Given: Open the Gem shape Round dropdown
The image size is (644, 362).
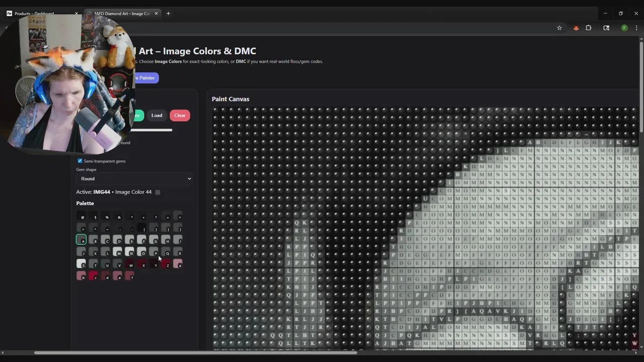Looking at the screenshot, I should pos(134,178).
